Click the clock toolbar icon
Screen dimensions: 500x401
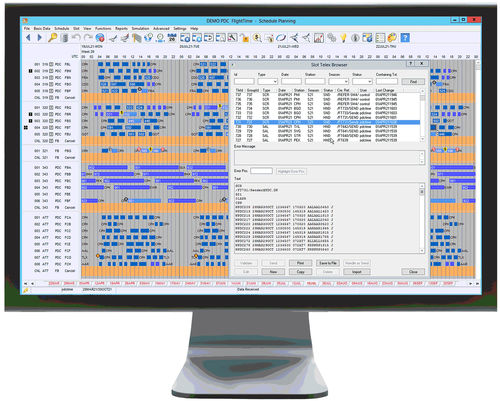click(x=160, y=38)
